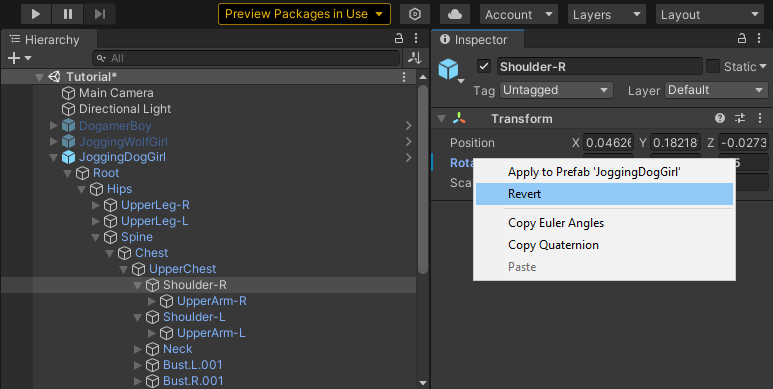This screenshot has height=389, width=773.
Task: Select Shoulder-R row in Hierarchy
Action: [x=209, y=285]
